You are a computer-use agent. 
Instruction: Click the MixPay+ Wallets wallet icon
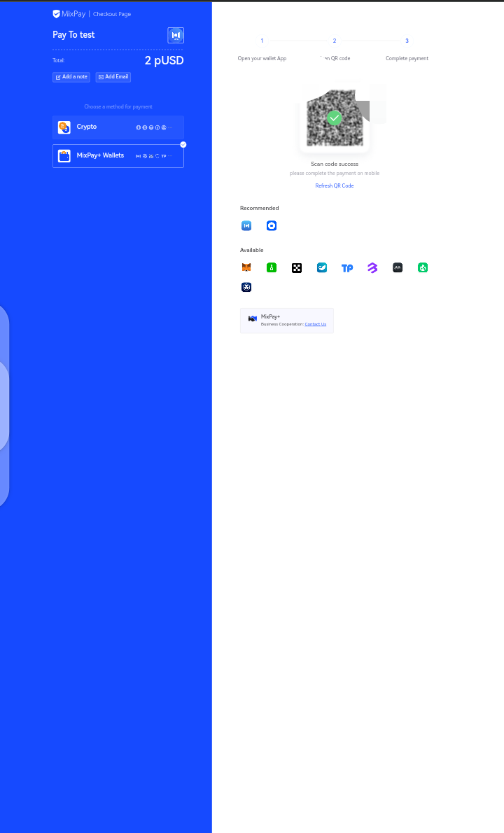64,156
